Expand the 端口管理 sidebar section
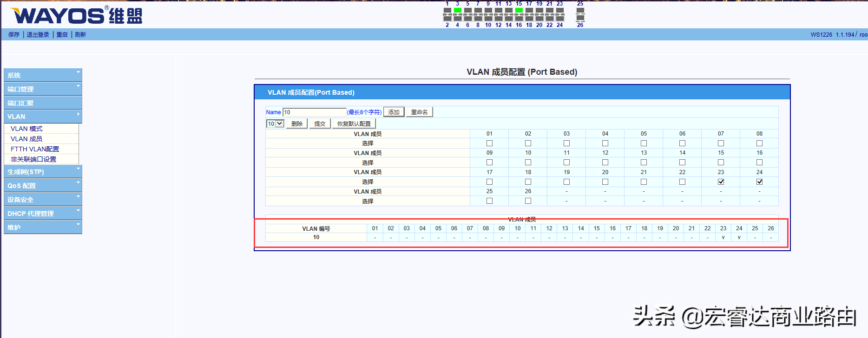The height and width of the screenshot is (338, 868). point(43,89)
